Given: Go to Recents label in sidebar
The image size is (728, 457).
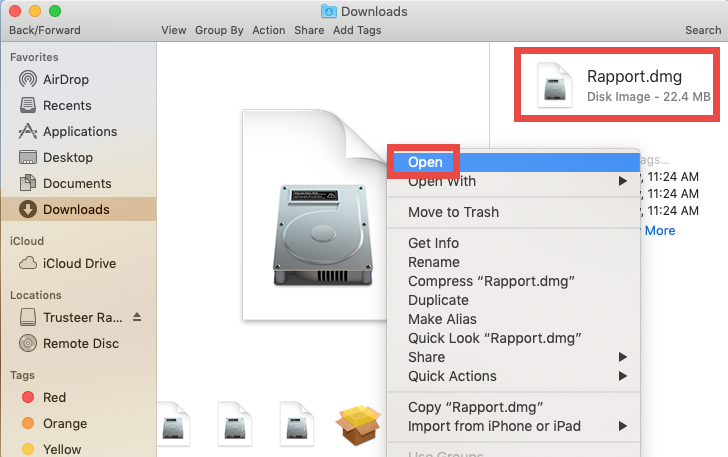Looking at the screenshot, I should tap(67, 105).
